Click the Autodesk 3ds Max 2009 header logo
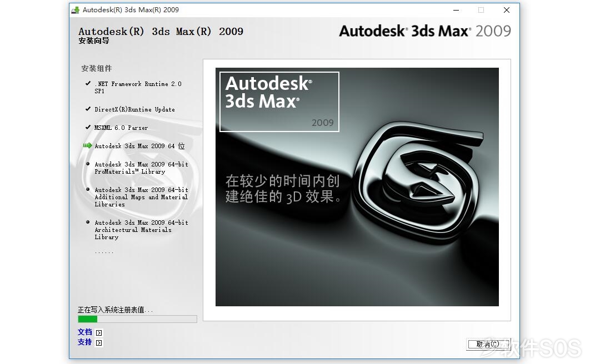 (x=425, y=31)
